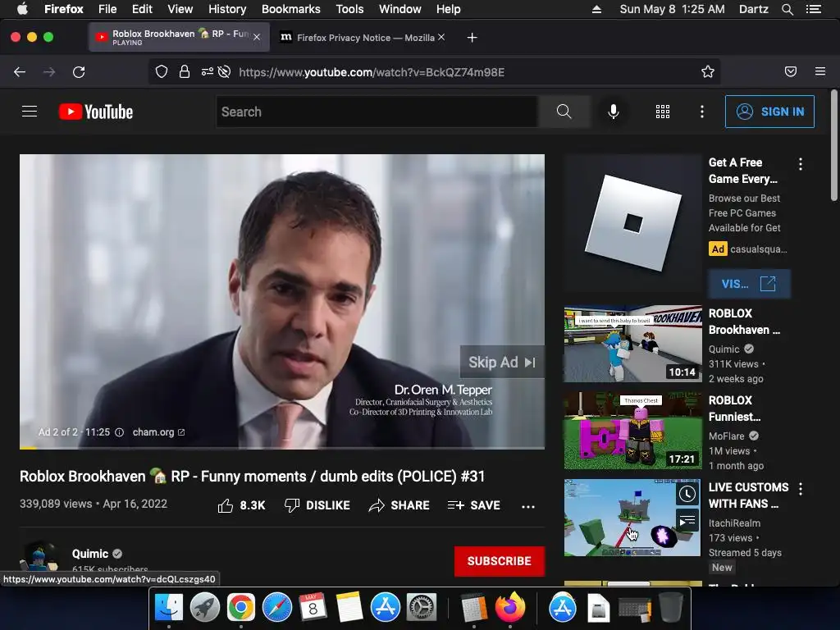The image size is (840, 630).
Task: Click the YouTube search magnifier button
Action: 564,112
